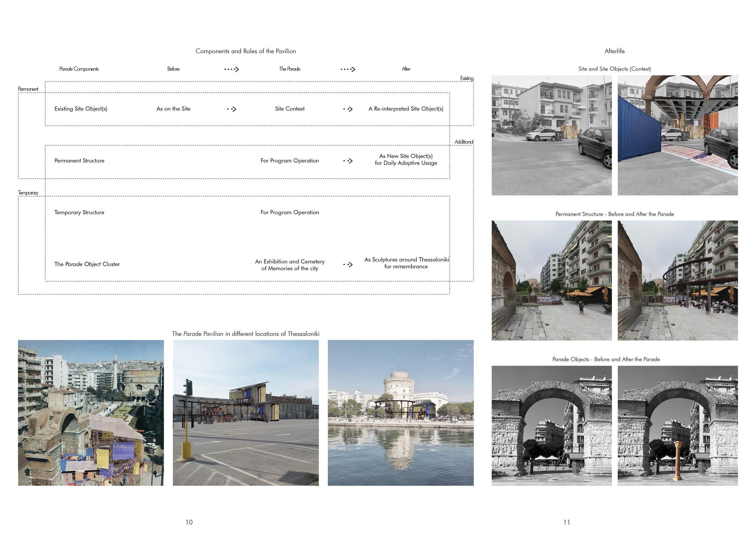The width and height of the screenshot is (756, 534).
Task: Select the arch photo with orange column
Action: (677, 425)
